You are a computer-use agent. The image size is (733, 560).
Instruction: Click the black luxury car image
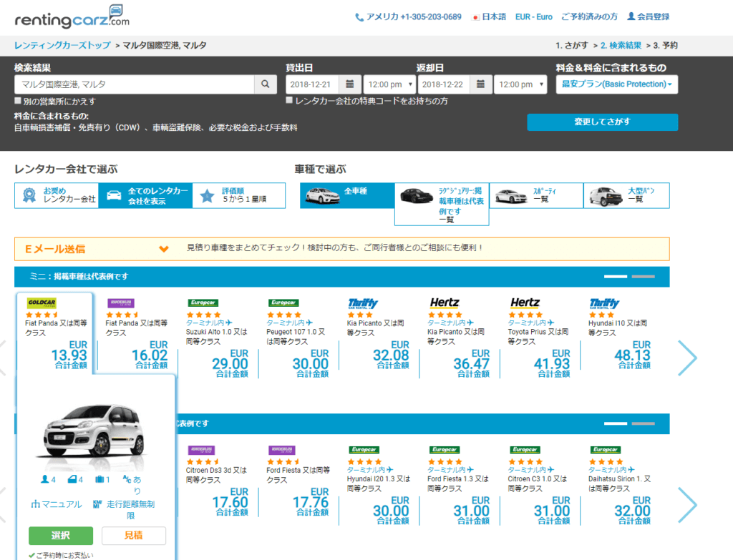tap(417, 196)
